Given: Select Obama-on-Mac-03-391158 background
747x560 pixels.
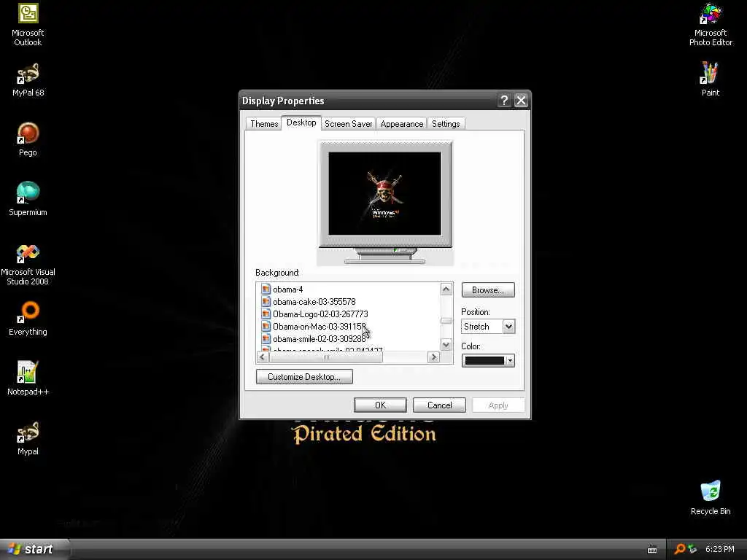Looking at the screenshot, I should (x=320, y=326).
